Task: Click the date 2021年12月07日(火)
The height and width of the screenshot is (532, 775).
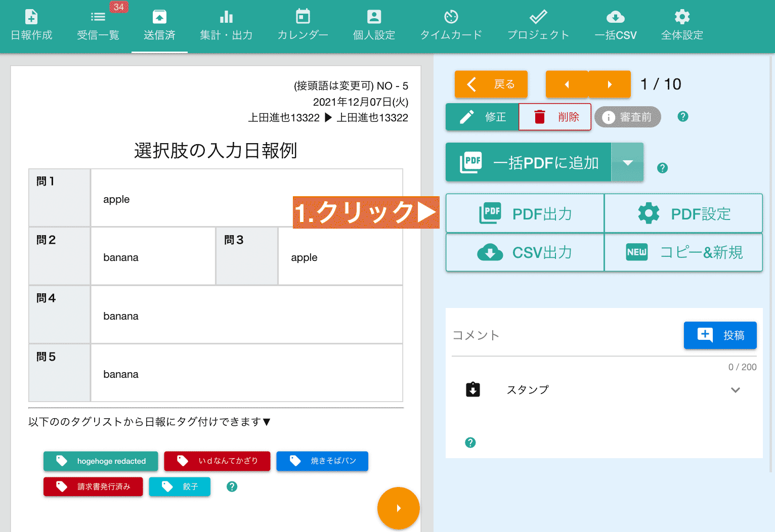Action: 361,102
